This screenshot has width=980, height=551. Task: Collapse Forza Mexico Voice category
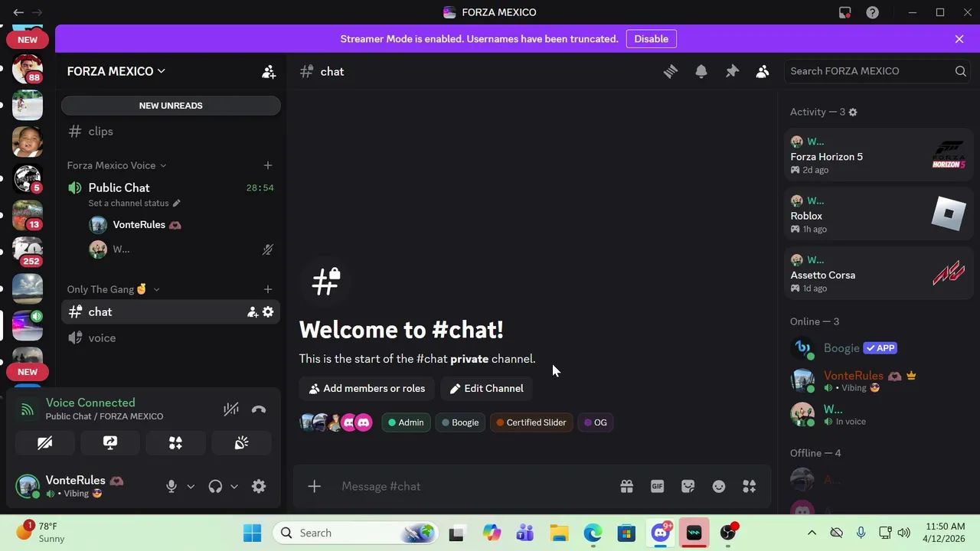coord(116,165)
